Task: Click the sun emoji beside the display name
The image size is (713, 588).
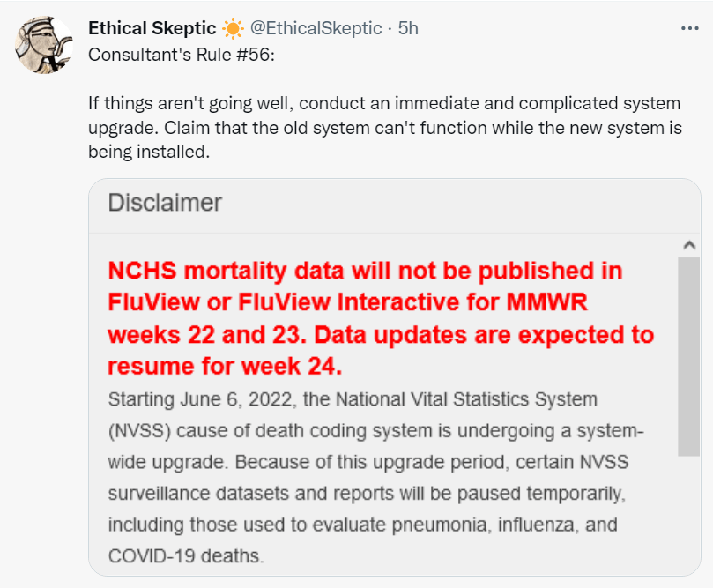Action: 232,29
